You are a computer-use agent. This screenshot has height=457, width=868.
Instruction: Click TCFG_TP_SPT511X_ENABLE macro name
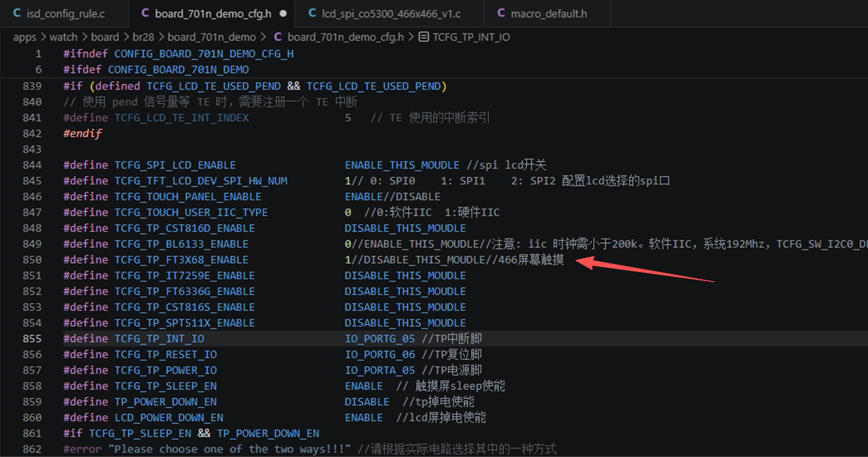185,323
